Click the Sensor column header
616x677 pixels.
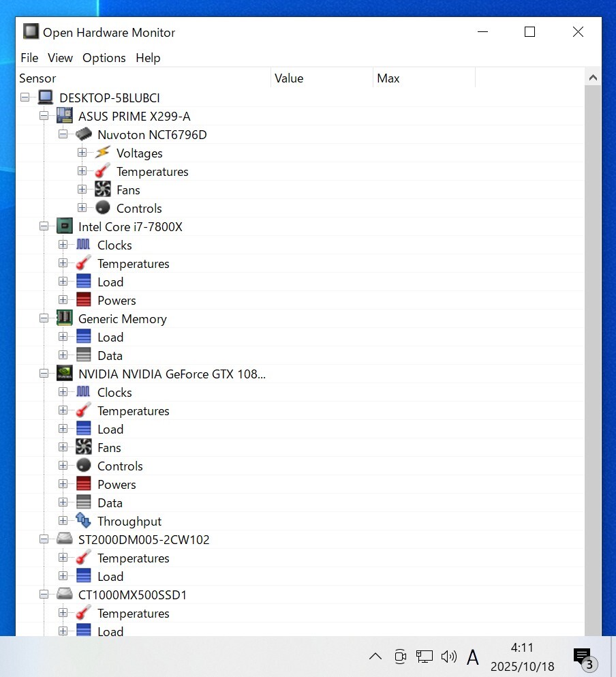143,78
